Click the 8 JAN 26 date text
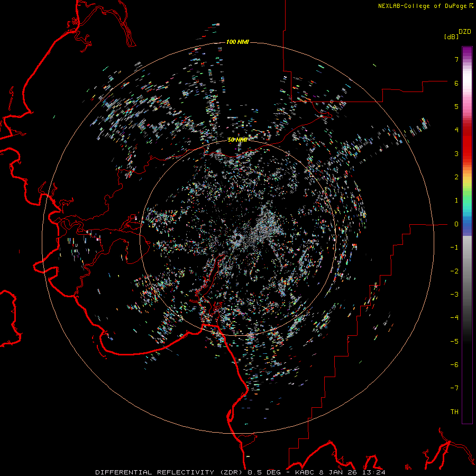 338,472
